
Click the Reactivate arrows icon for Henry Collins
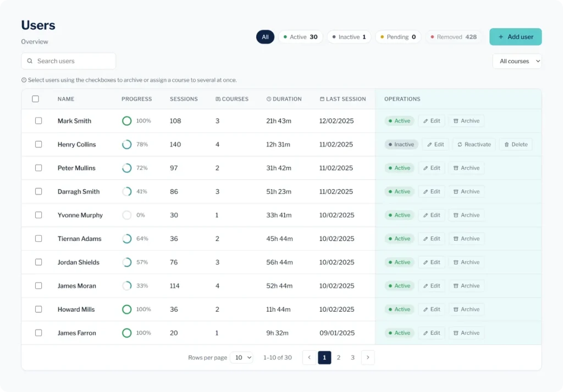point(460,144)
